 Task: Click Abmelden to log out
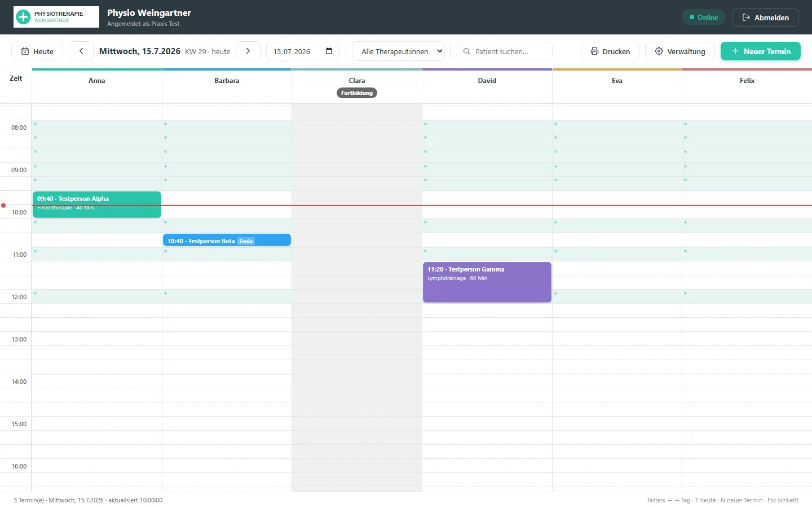click(x=765, y=17)
